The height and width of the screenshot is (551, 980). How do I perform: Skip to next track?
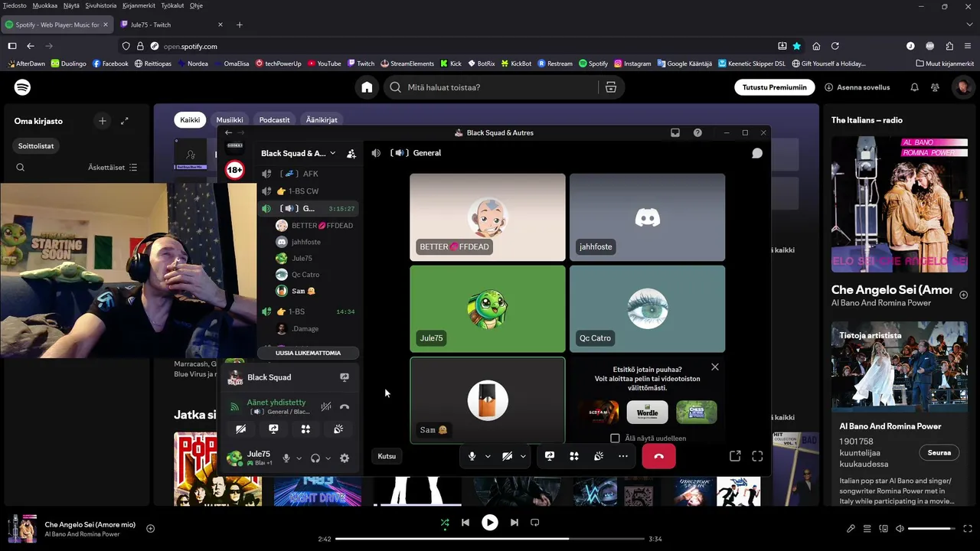click(x=514, y=523)
